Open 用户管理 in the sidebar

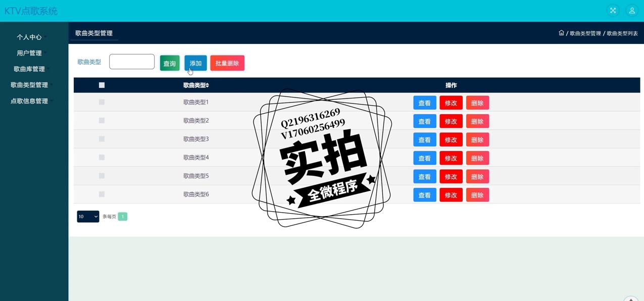(x=29, y=53)
